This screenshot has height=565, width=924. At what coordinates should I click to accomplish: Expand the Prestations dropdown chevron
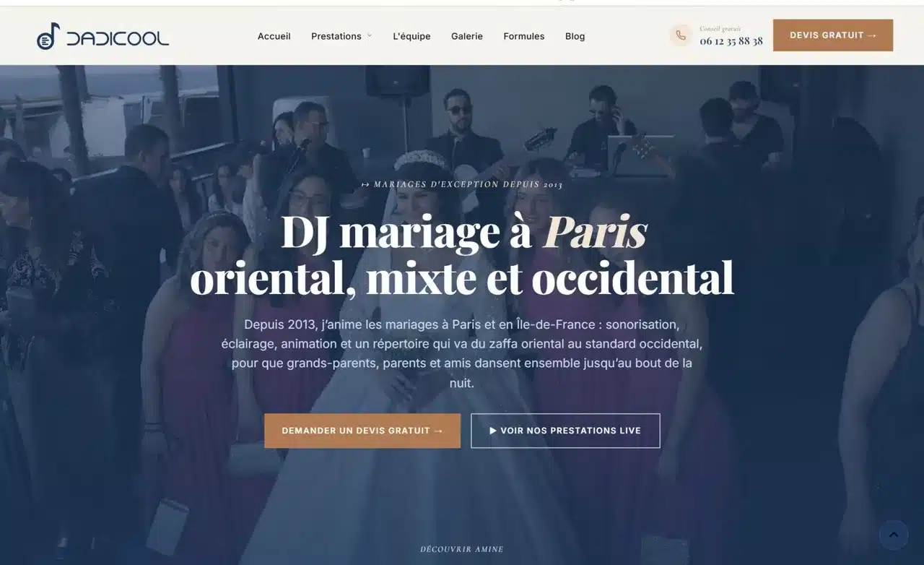(370, 36)
